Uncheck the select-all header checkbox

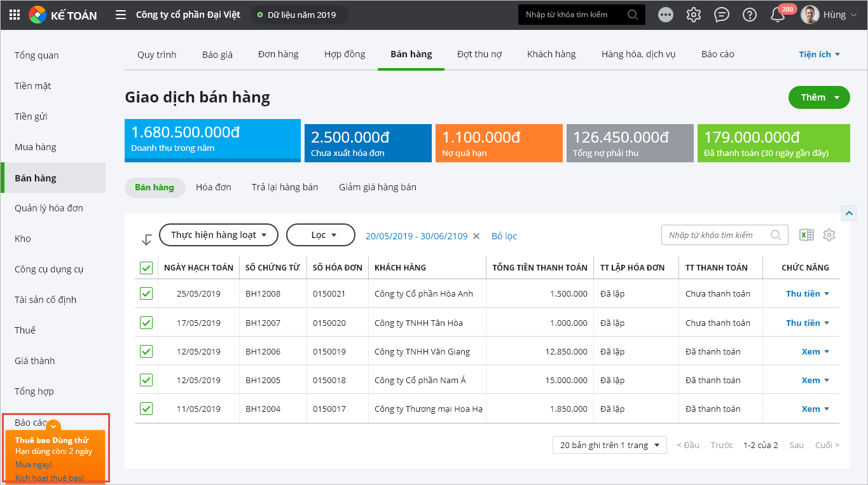pos(146,268)
